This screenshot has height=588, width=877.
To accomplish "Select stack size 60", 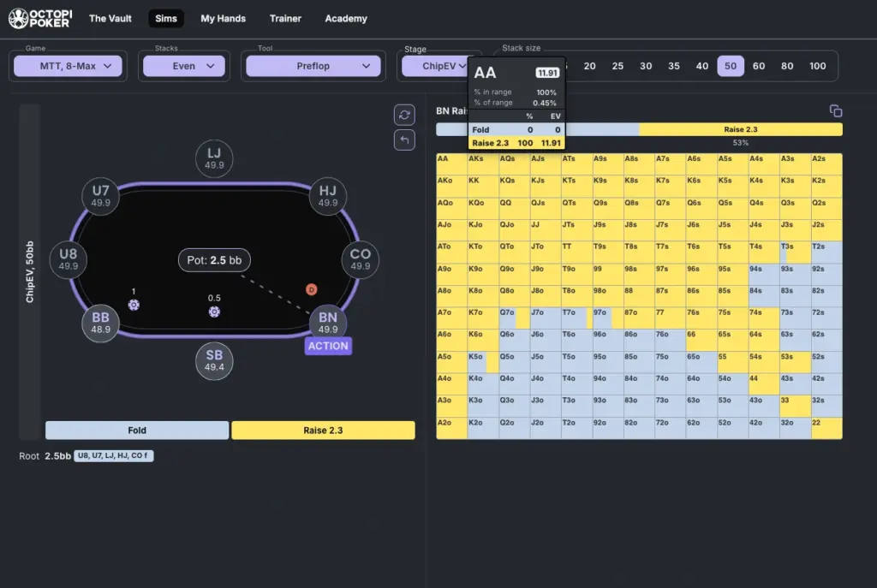I will click(x=759, y=66).
